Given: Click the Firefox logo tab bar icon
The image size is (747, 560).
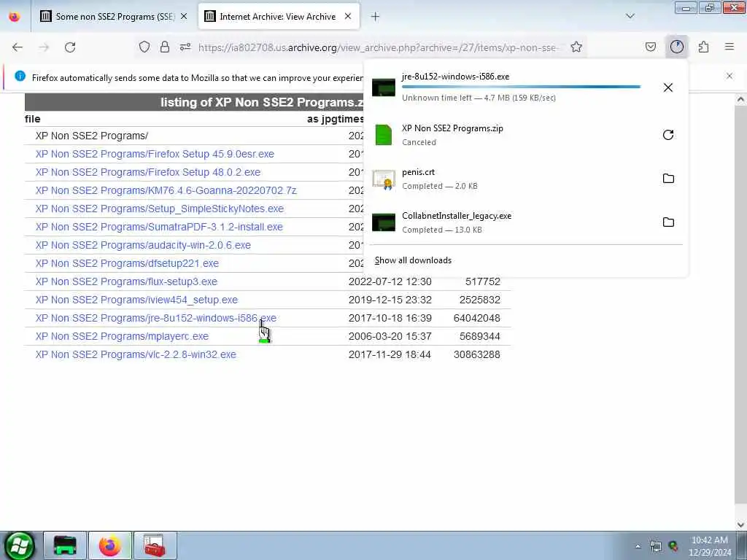Looking at the screenshot, I should click(x=15, y=17).
